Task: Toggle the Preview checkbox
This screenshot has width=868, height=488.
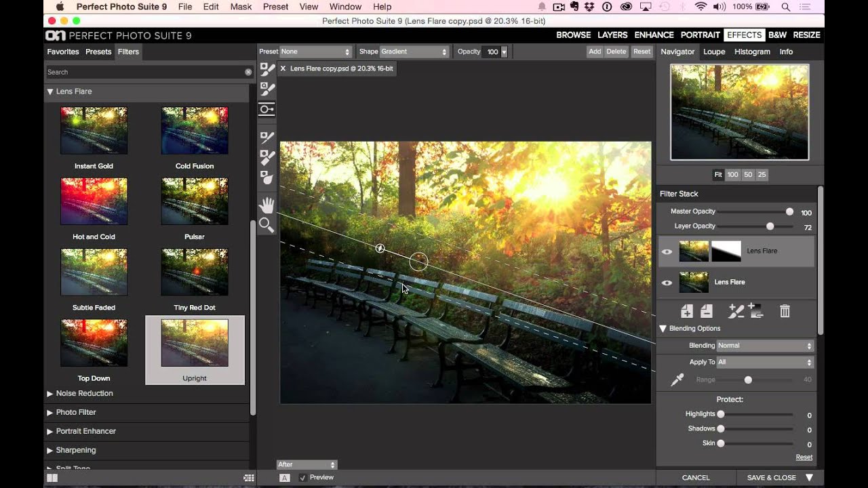Action: (x=302, y=478)
